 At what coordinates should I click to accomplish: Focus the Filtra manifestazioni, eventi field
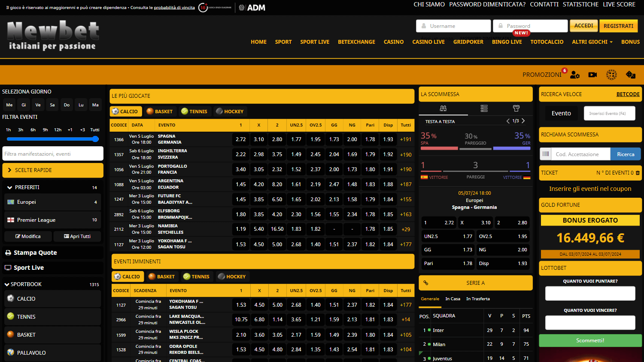(53, 154)
